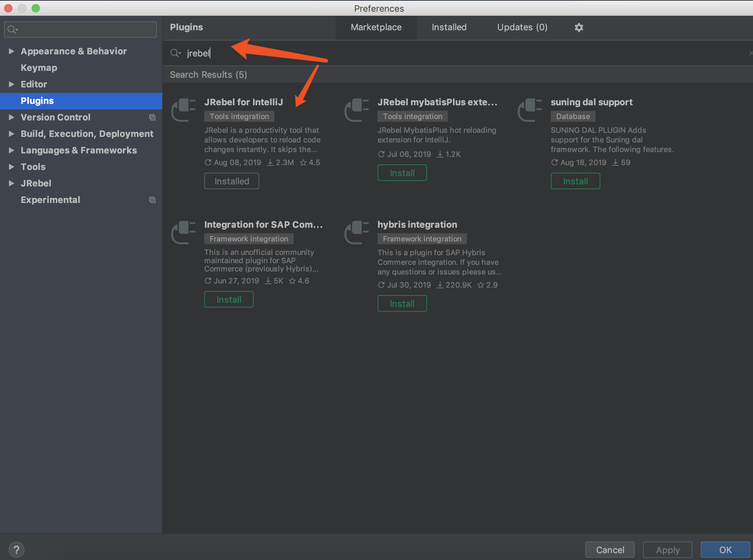This screenshot has width=753, height=560.
Task: Click the Search Results (5) header
Action: pos(208,75)
